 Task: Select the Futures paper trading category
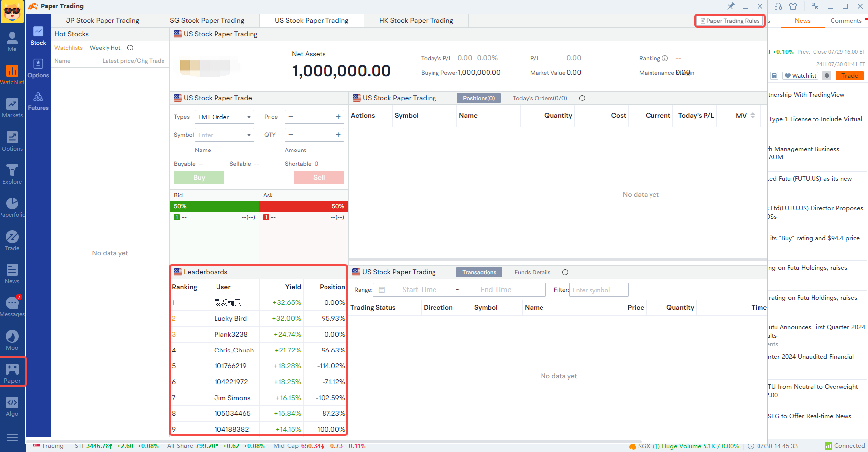(x=38, y=101)
